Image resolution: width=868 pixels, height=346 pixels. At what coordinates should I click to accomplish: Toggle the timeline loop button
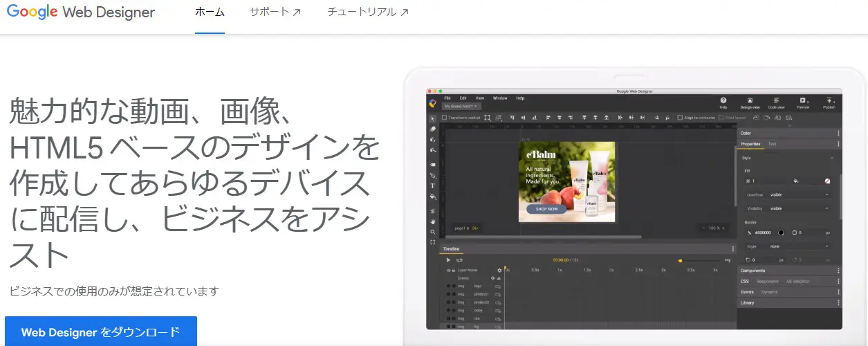point(459,260)
